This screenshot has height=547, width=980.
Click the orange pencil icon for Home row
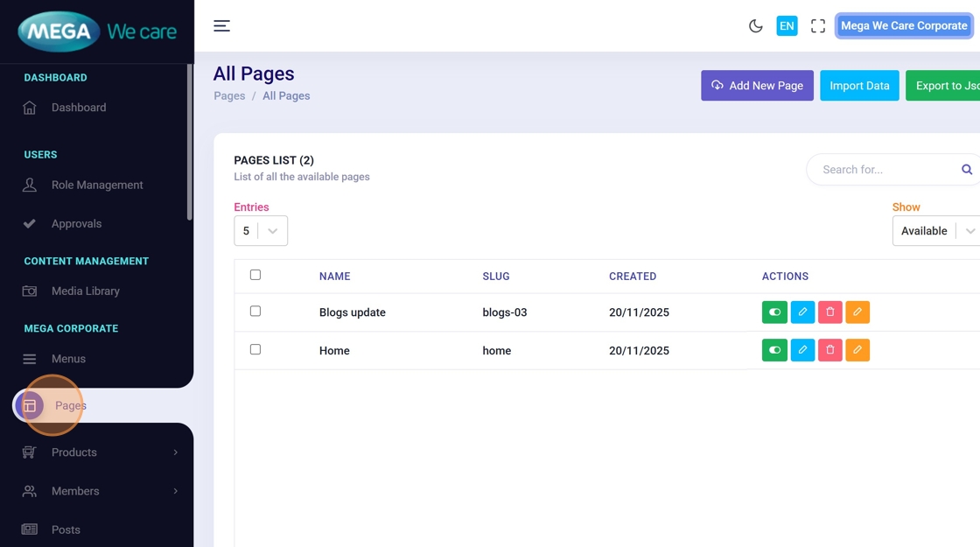click(857, 350)
